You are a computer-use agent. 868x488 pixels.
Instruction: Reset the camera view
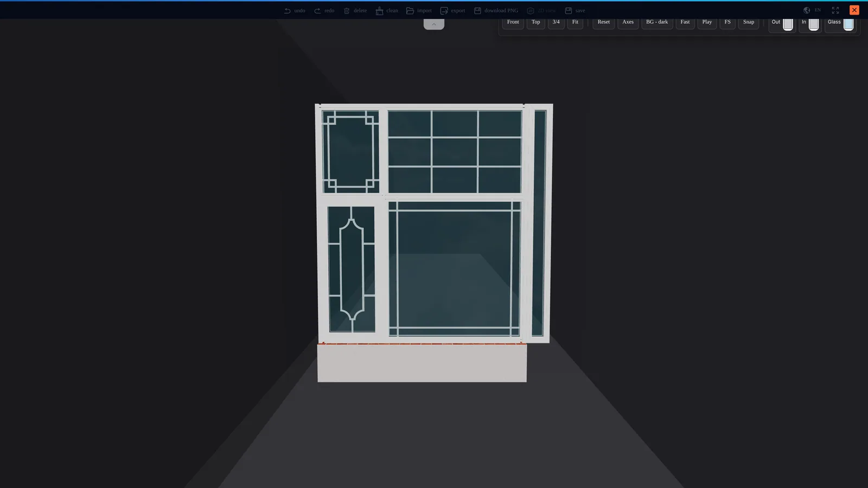point(604,22)
